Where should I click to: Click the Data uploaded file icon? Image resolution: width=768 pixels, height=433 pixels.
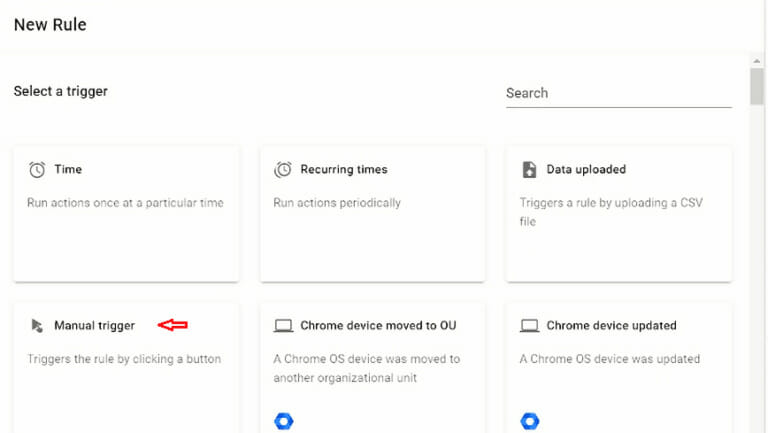tap(529, 169)
